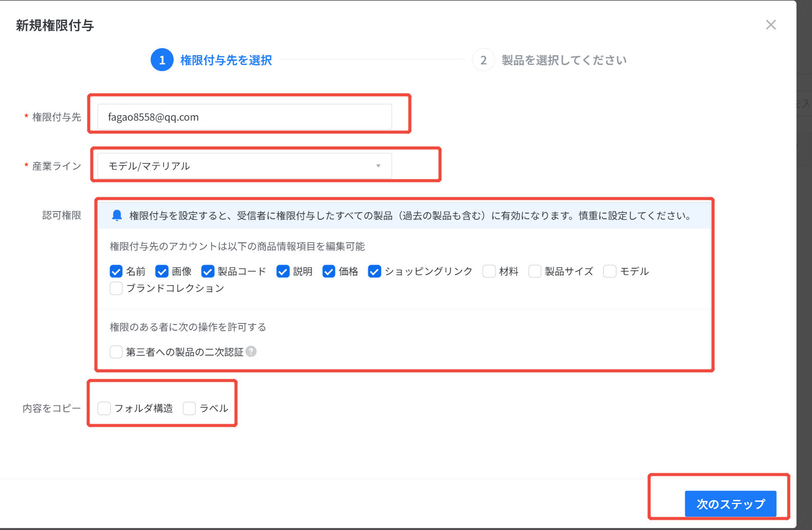
Task: Click the 製品を選択してください step title
Action: click(x=564, y=60)
